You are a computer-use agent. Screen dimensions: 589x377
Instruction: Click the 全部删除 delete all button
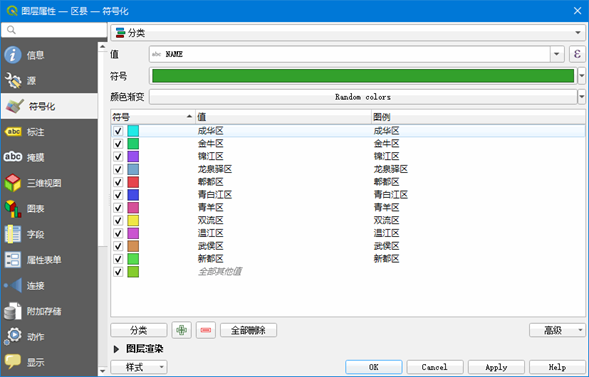pos(248,330)
